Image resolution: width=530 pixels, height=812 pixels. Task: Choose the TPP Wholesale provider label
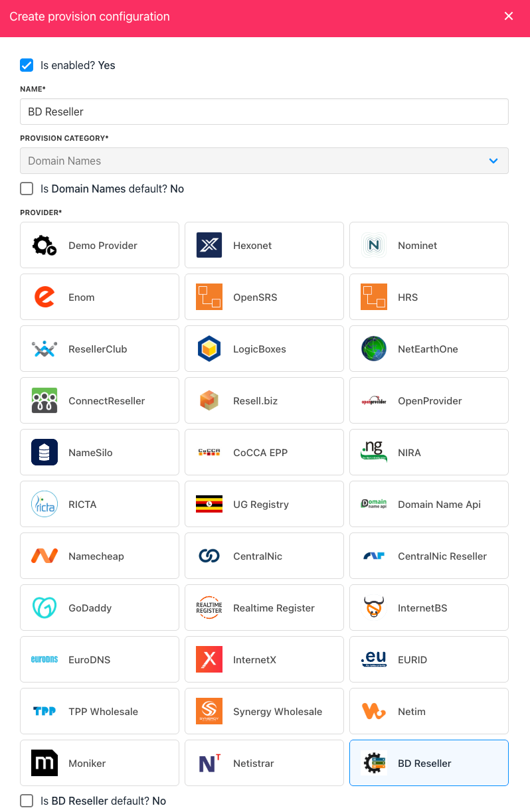(x=103, y=712)
